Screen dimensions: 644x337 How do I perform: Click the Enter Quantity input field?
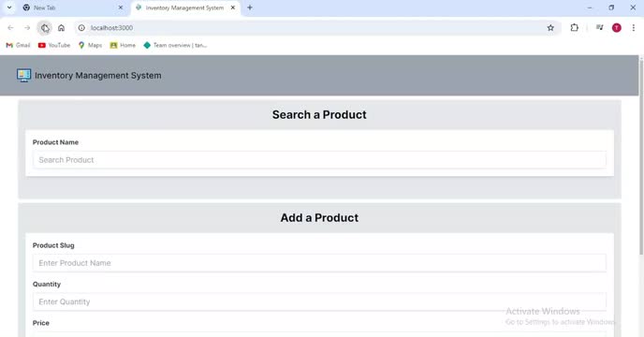pos(319,301)
